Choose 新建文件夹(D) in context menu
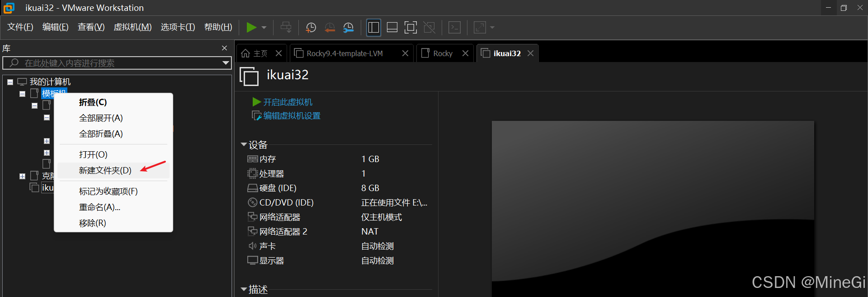 (113, 171)
